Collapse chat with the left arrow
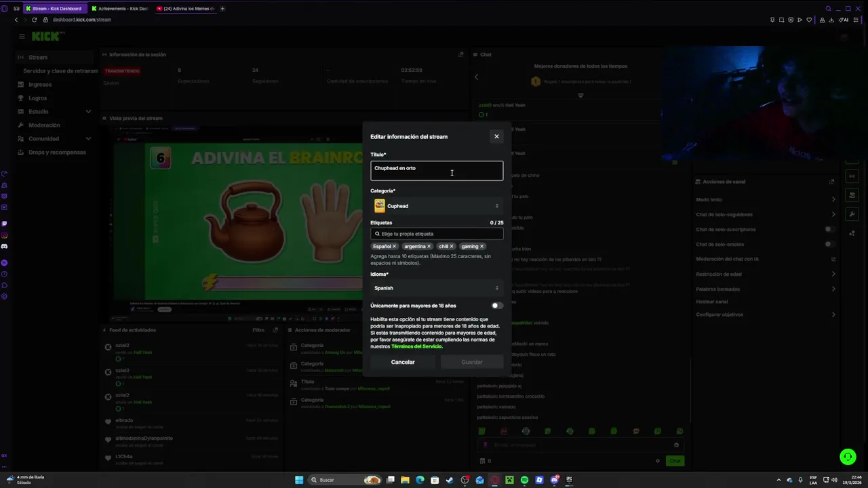This screenshot has width=868, height=488. pyautogui.click(x=476, y=77)
